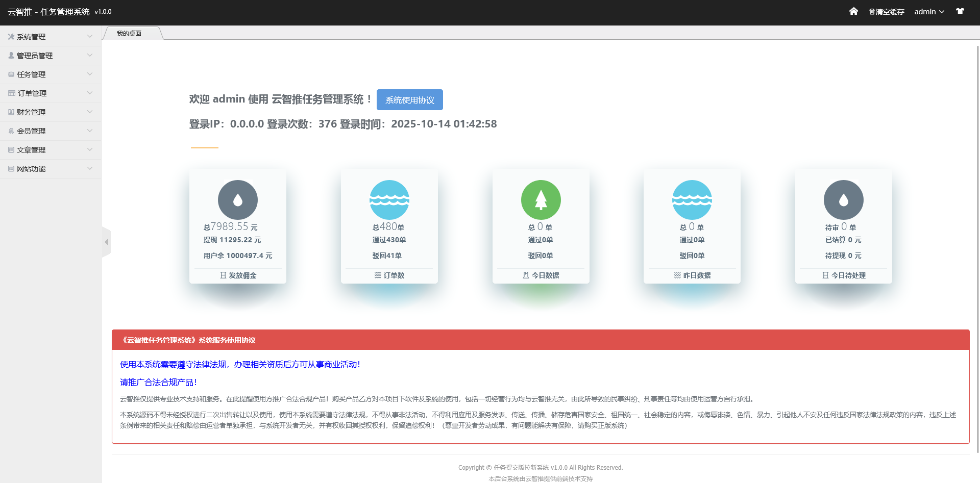Click the home icon in top bar
Image resolution: width=980 pixels, height=483 pixels.
(x=853, y=11)
